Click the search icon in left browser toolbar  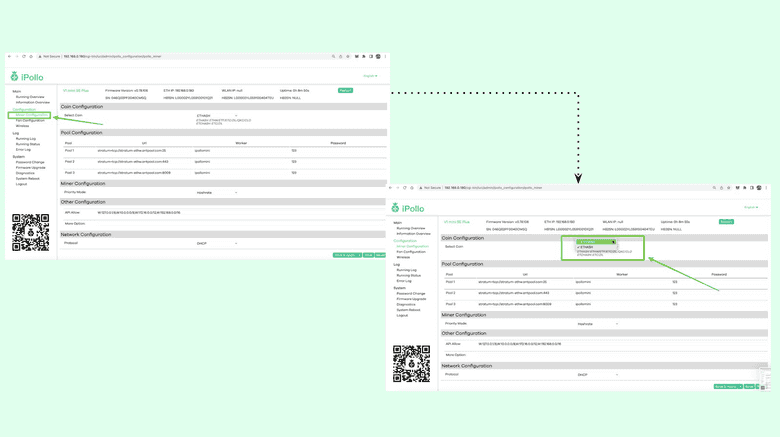point(334,57)
